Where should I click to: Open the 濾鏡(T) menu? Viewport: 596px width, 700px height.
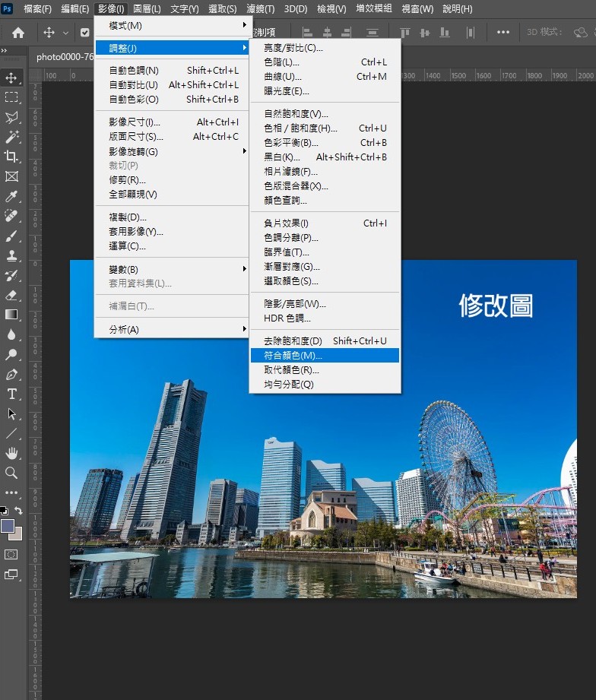pos(262,9)
